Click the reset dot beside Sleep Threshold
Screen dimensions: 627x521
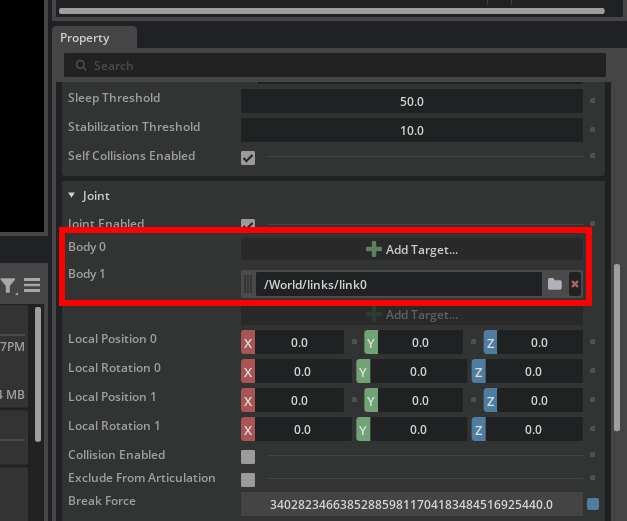(593, 101)
